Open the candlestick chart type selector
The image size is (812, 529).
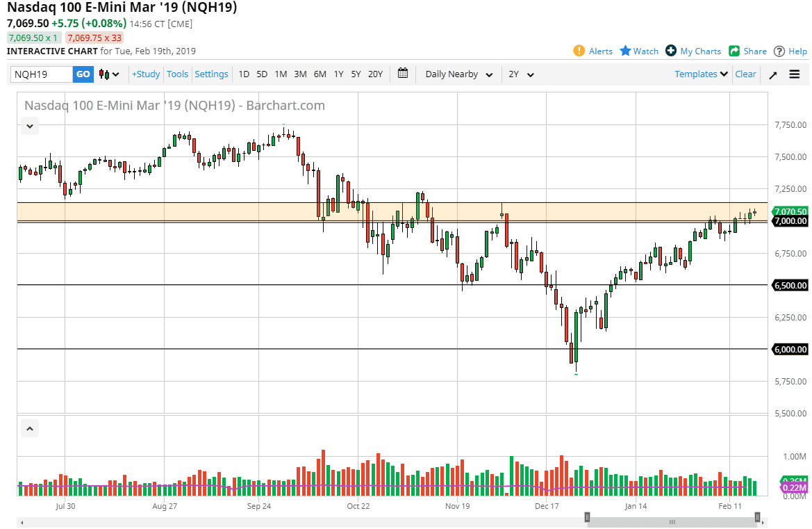[106, 74]
